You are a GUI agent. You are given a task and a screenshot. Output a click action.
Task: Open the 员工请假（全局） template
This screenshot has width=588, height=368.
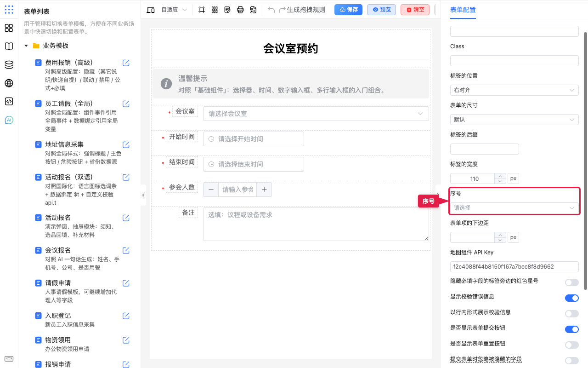click(x=69, y=103)
